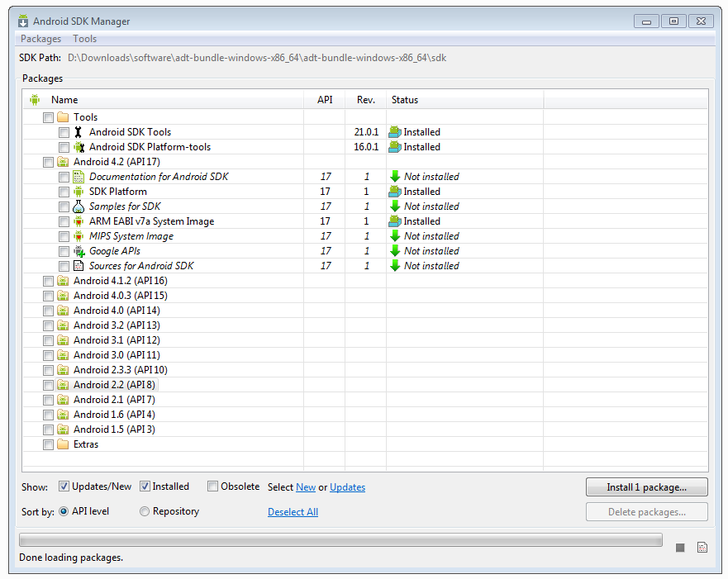Image resolution: width=728 pixels, height=579 pixels.
Task: Check the Samples for SDK checkbox
Action: pyautogui.click(x=64, y=207)
